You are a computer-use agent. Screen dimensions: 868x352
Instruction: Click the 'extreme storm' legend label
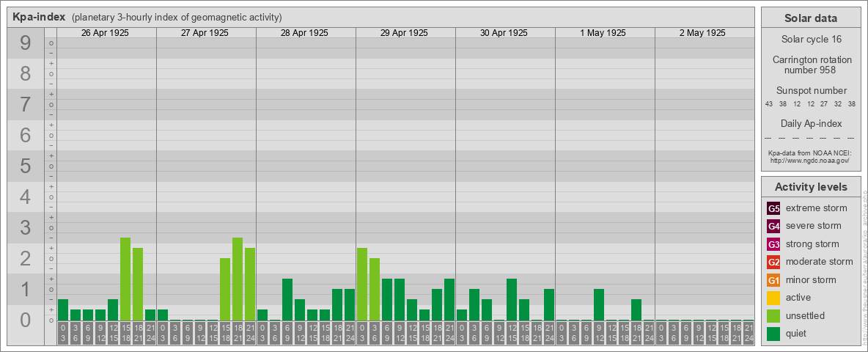816,209
